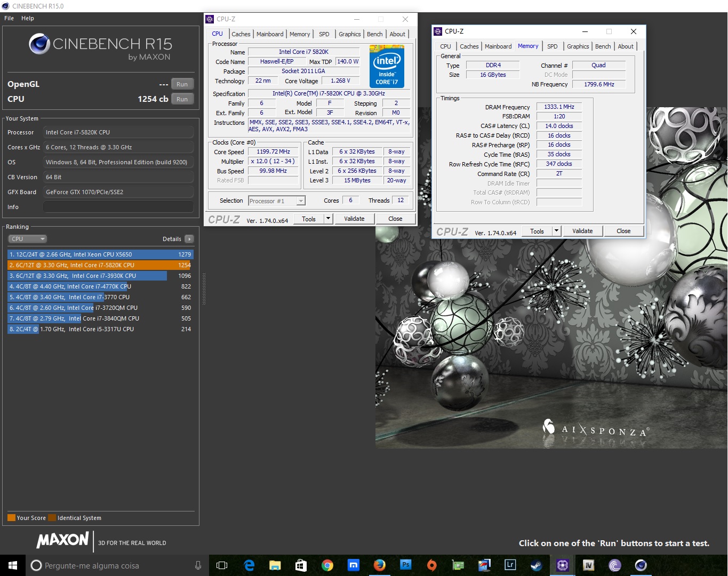The image size is (728, 576).
Task: Open the paint program icon in the taskbar
Action: [484, 565]
